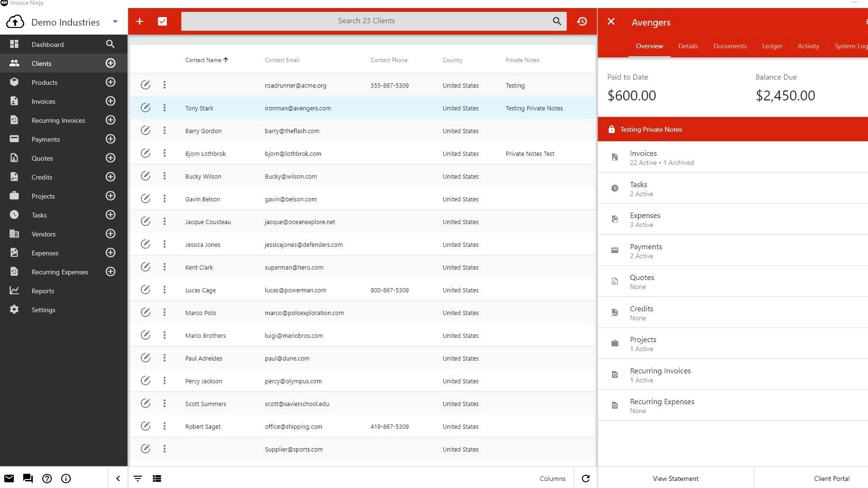Click the red plus button to create client
This screenshot has height=488, width=868.
click(139, 21)
